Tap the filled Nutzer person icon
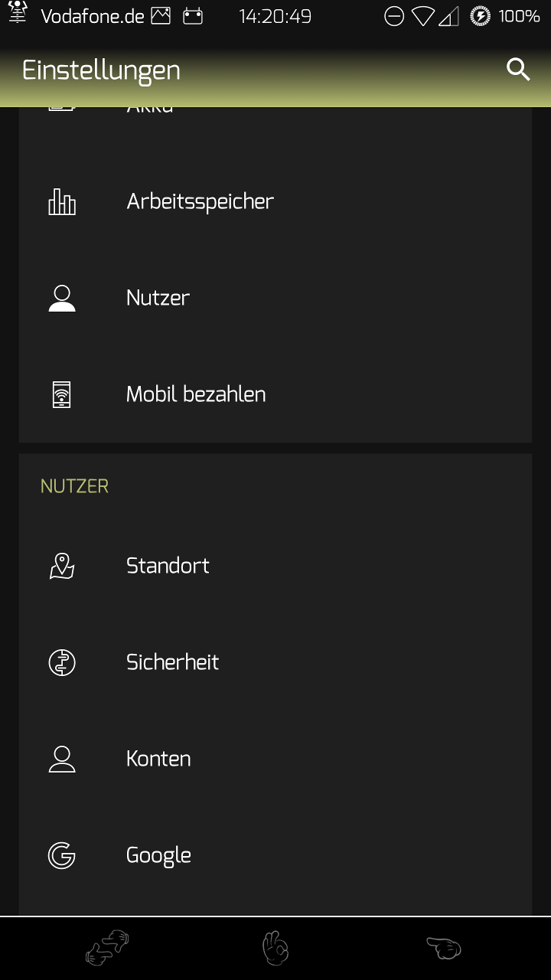Viewport: 551px width, 980px height. tap(62, 298)
